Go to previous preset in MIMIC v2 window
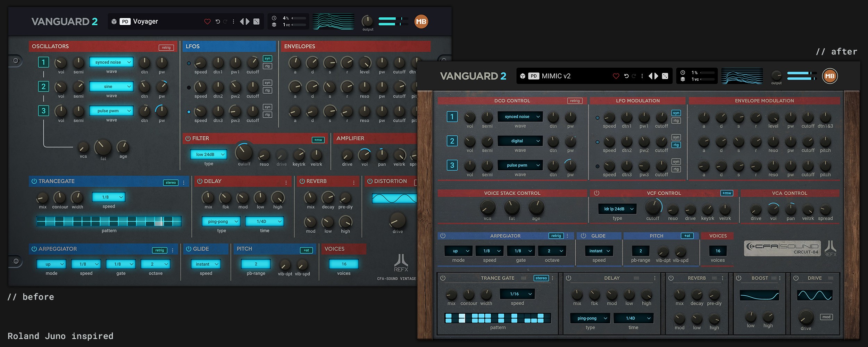The image size is (868, 347). click(x=650, y=76)
